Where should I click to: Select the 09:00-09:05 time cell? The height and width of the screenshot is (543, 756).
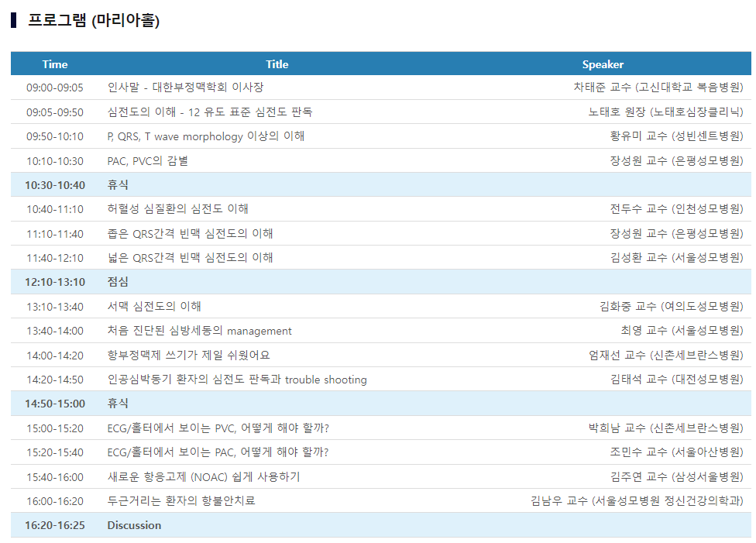point(54,88)
